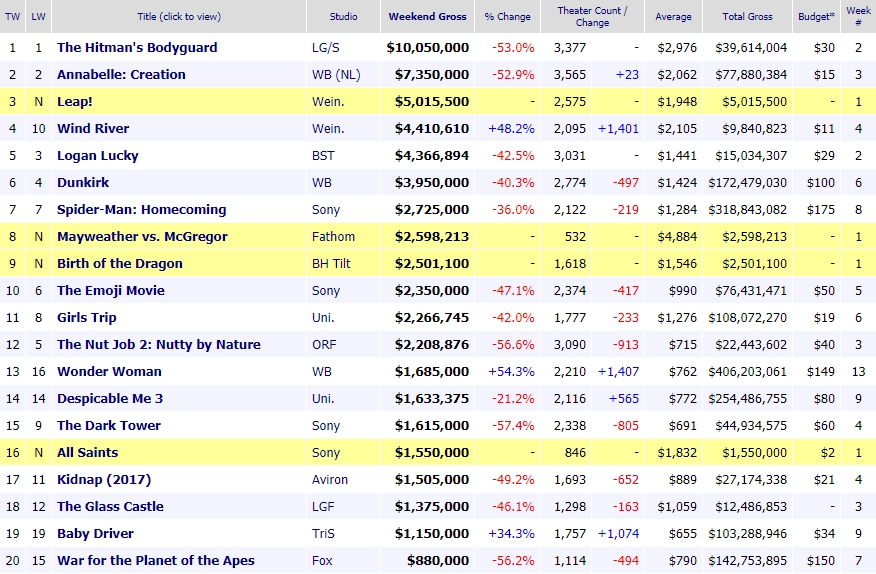
Task: Click the +54.3% change value
Action: 511,372
